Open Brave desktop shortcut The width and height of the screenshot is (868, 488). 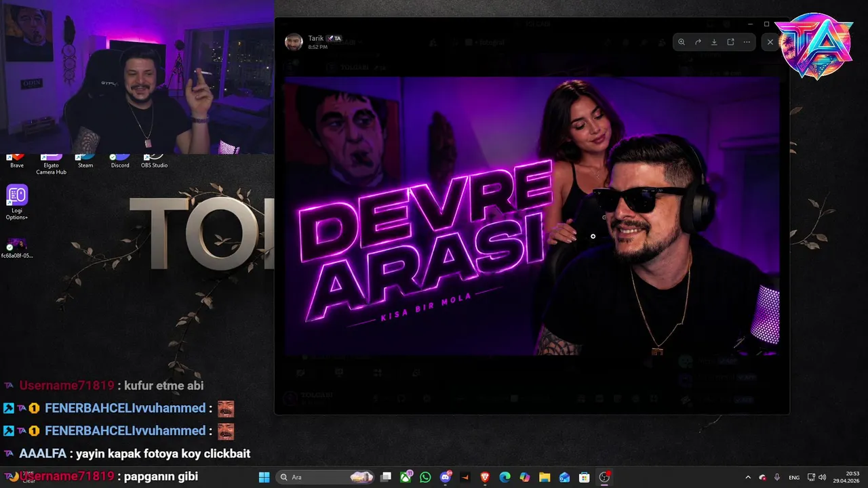click(x=17, y=161)
